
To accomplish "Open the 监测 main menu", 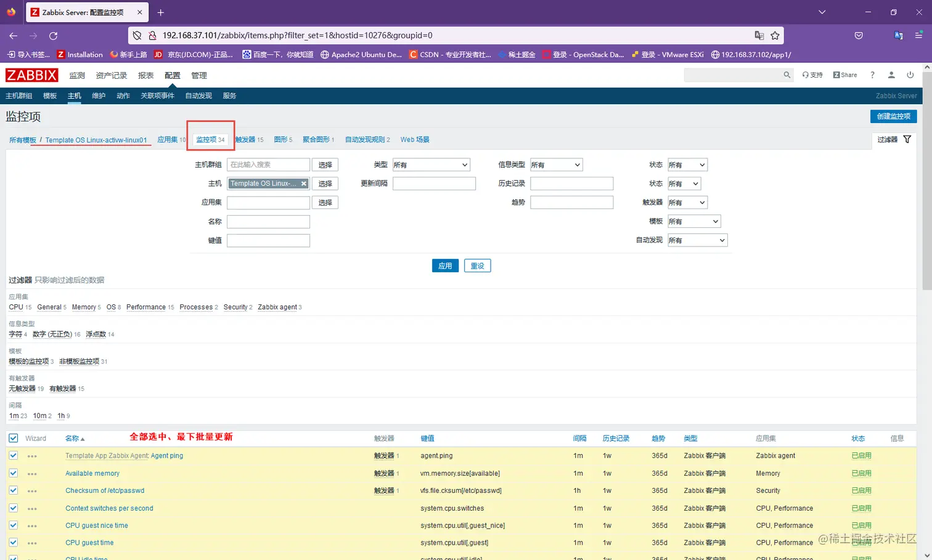I will (x=77, y=75).
